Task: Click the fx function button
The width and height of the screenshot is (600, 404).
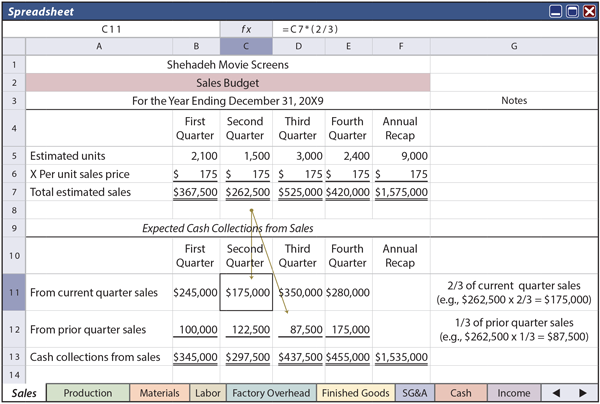Action: [246, 29]
